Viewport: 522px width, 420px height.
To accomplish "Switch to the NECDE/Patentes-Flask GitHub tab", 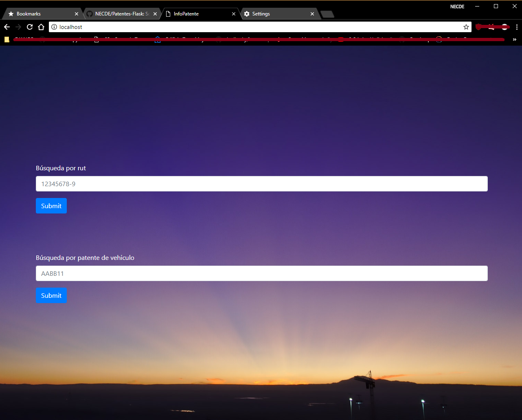I will pos(122,14).
